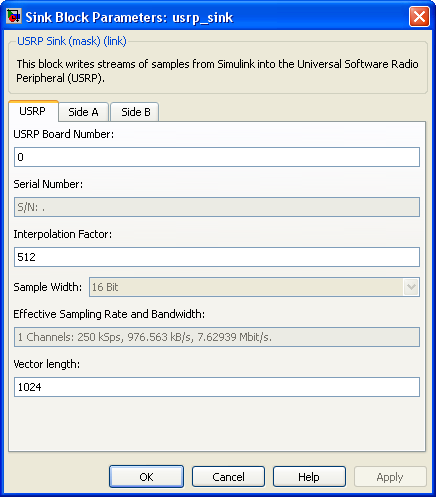This screenshot has width=436, height=497.
Task: Click the 'Sample Width:' label
Action: tap(48, 287)
